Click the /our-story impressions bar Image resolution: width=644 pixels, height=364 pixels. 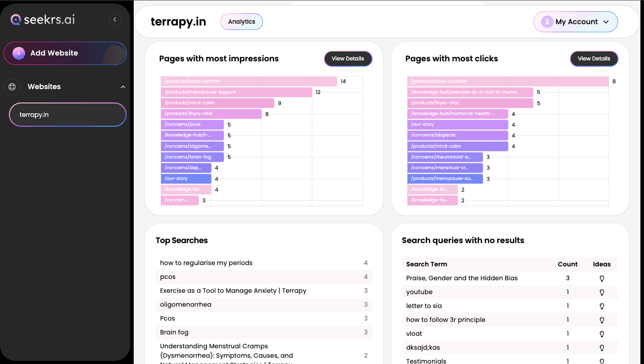186,179
